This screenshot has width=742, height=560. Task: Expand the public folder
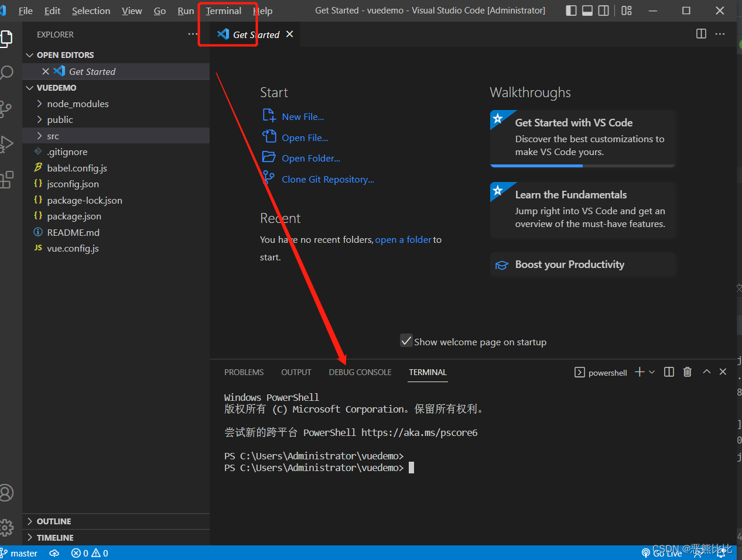116,119
